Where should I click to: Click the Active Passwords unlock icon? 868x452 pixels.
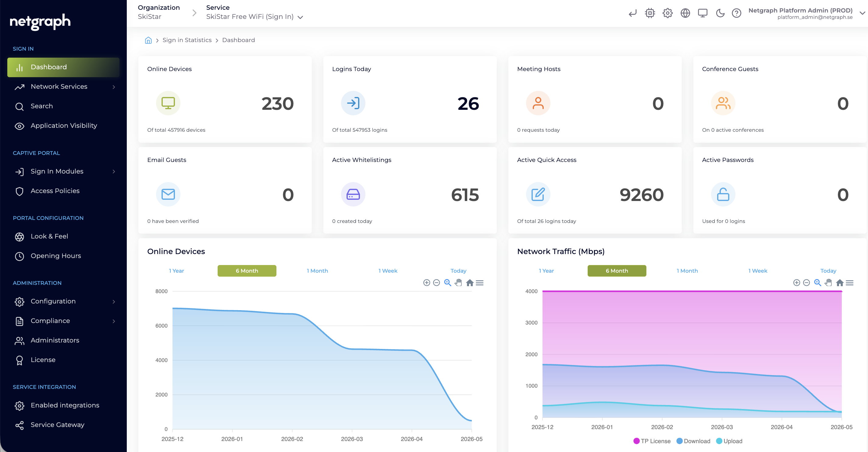point(723,194)
